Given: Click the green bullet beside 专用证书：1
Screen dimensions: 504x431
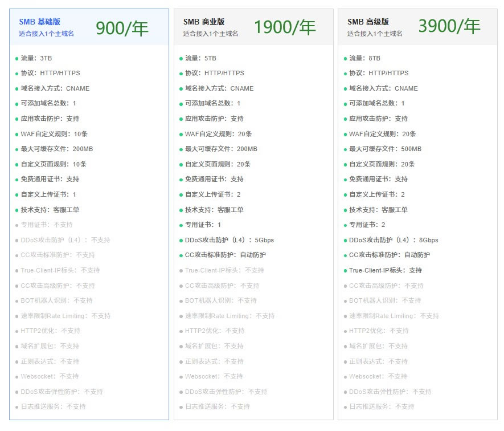Looking at the screenshot, I should coord(181,225).
